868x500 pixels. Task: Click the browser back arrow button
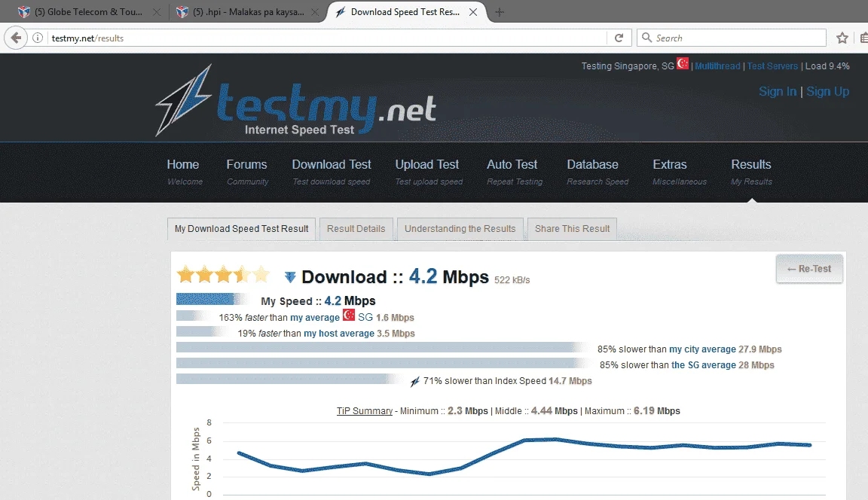pyautogui.click(x=16, y=38)
